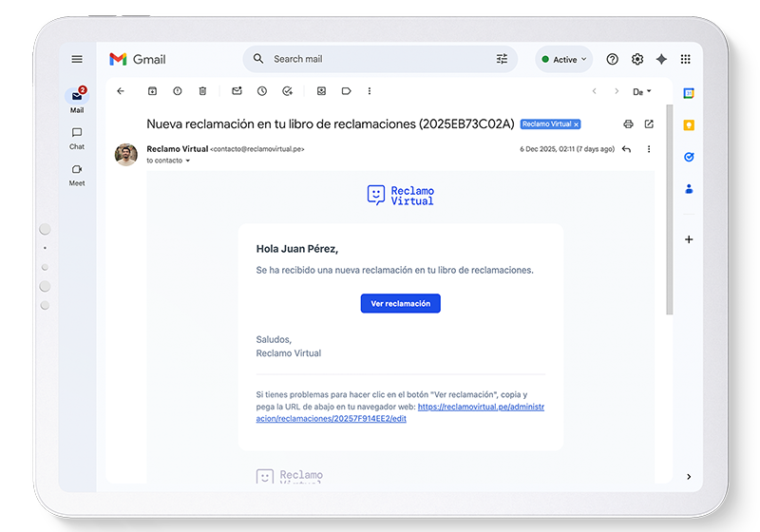760x532 pixels.
Task: Remove the Reclamo Virtual label
Action: point(577,124)
